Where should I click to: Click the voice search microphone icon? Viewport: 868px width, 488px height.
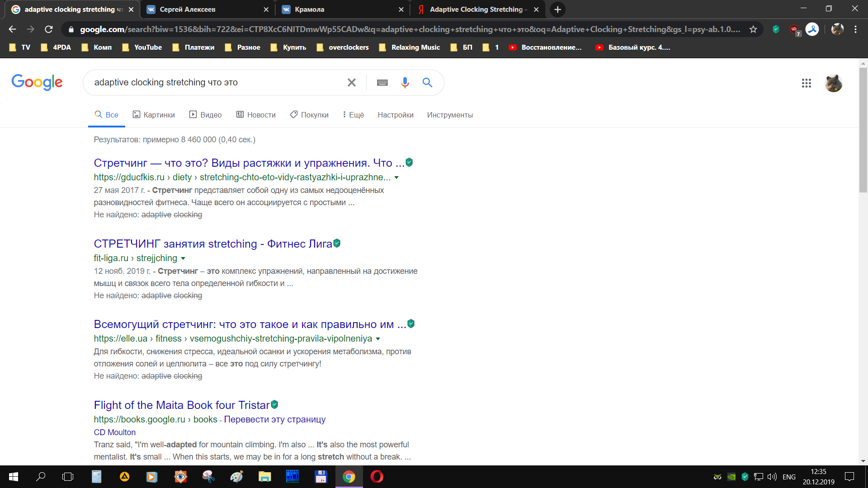pyautogui.click(x=405, y=82)
